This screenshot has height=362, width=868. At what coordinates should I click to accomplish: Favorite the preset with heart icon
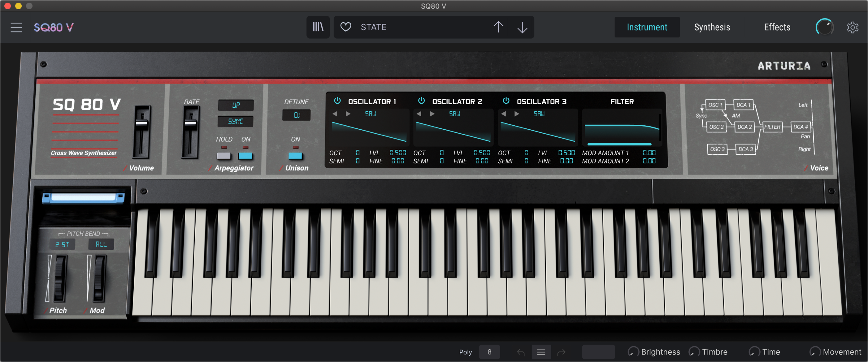point(346,27)
